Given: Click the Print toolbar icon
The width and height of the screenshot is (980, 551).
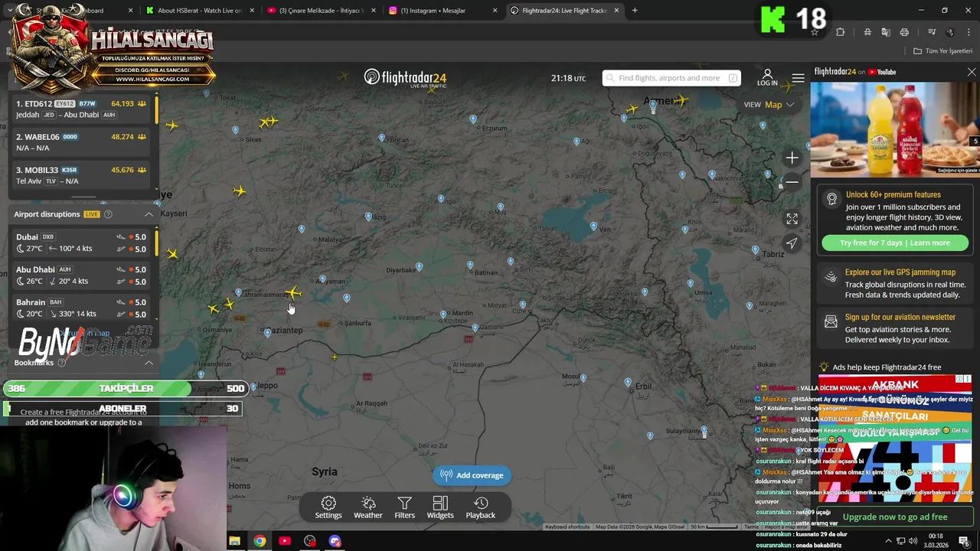Looking at the screenshot, I should pos(904,32).
